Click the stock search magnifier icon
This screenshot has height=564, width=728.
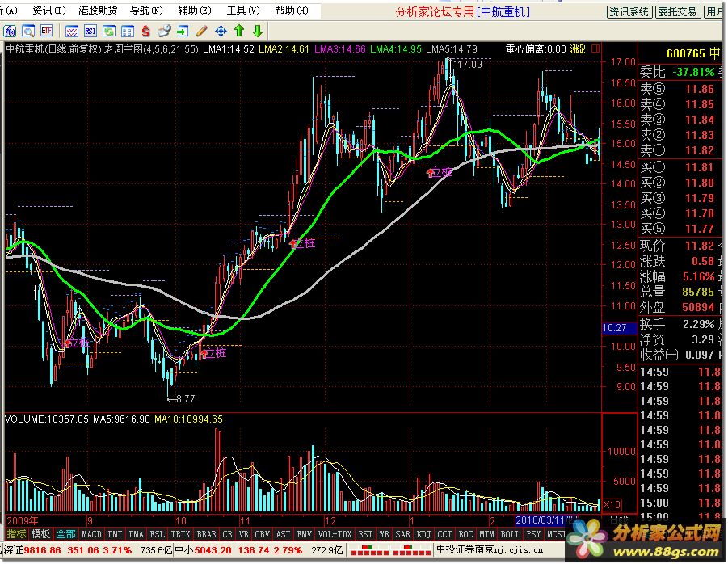pos(28,31)
